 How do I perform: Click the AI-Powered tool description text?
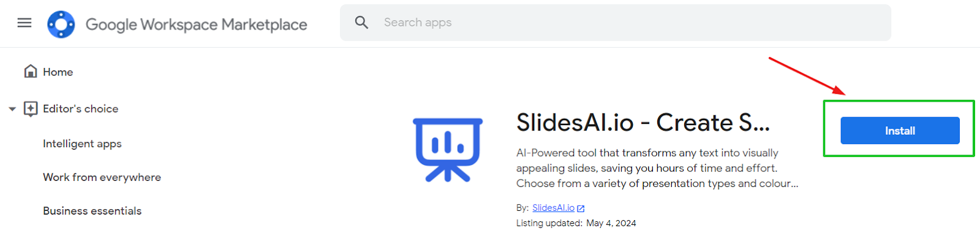coord(657,168)
